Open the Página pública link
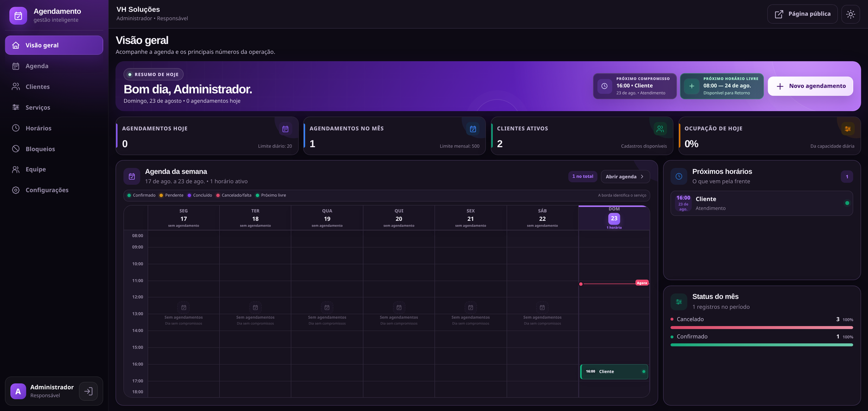The height and width of the screenshot is (411, 868). (x=802, y=14)
